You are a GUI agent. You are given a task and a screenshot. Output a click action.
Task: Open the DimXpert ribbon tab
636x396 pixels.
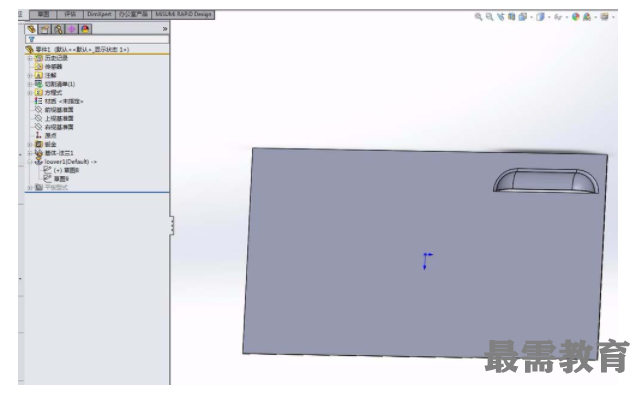[99, 15]
